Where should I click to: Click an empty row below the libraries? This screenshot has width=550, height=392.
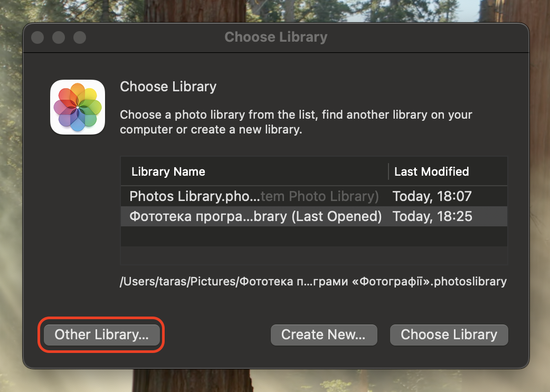click(314, 236)
